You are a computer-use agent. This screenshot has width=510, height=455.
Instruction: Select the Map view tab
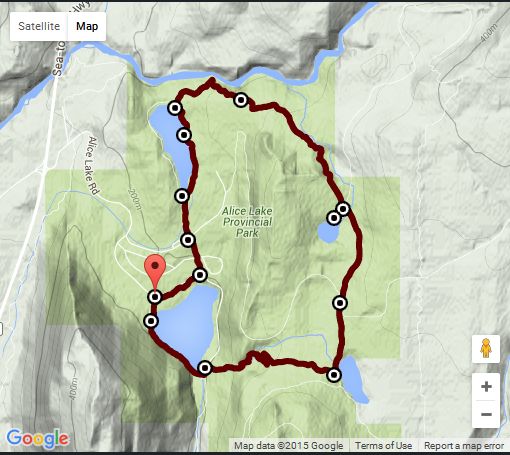tap(87, 26)
